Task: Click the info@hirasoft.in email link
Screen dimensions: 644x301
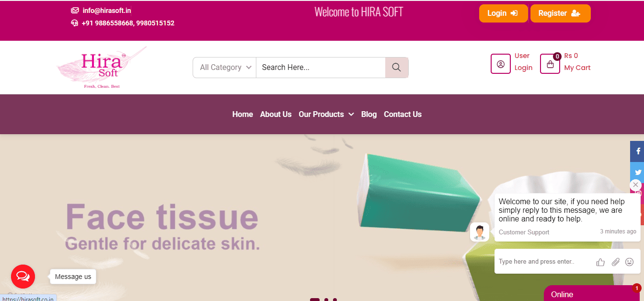Action: coord(106,11)
